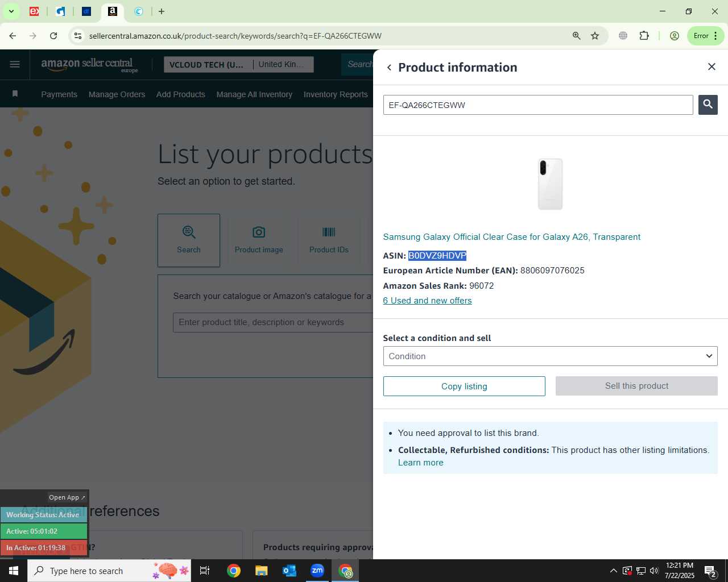Viewport: 728px width, 582px height.
Task: Open the Seller Central hamburger menu
Action: click(x=15, y=64)
